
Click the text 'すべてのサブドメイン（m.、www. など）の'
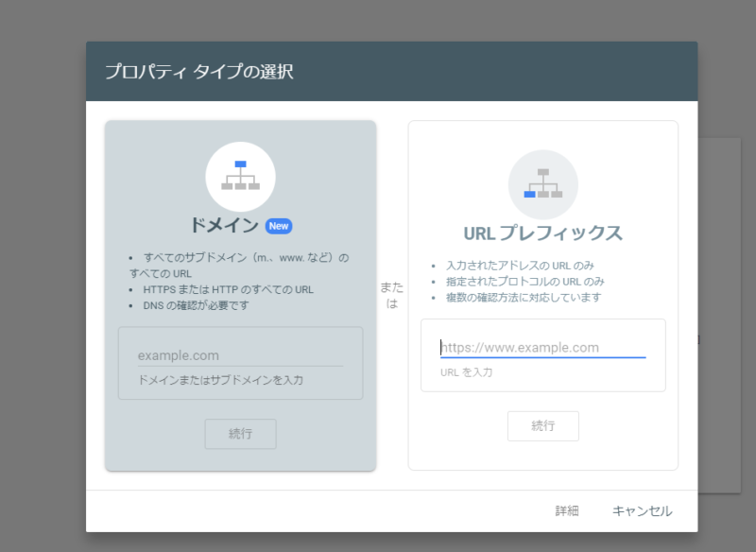click(x=246, y=258)
